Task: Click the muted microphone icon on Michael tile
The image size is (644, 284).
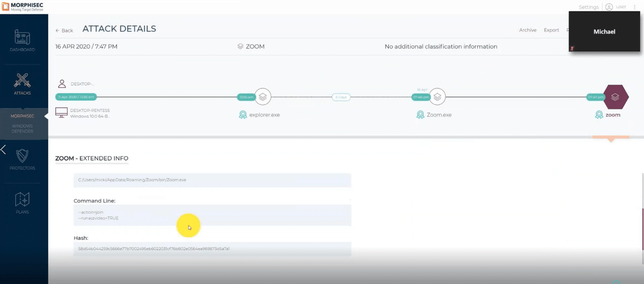Action: click(572, 48)
